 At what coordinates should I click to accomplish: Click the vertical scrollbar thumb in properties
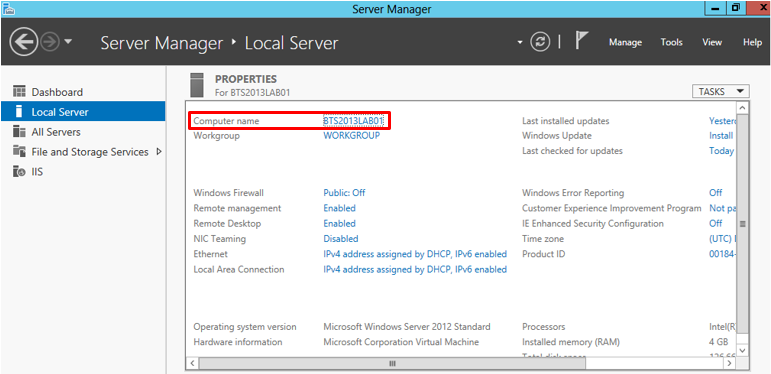click(x=742, y=224)
